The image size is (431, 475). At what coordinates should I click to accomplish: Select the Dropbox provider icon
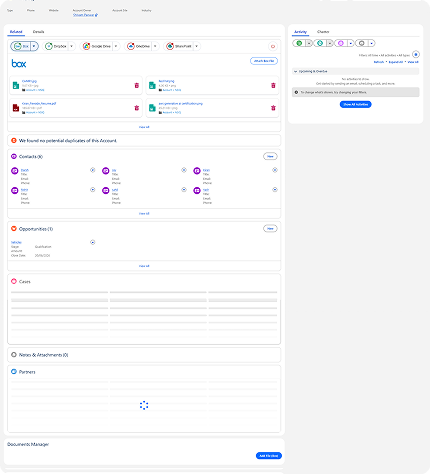coord(49,46)
